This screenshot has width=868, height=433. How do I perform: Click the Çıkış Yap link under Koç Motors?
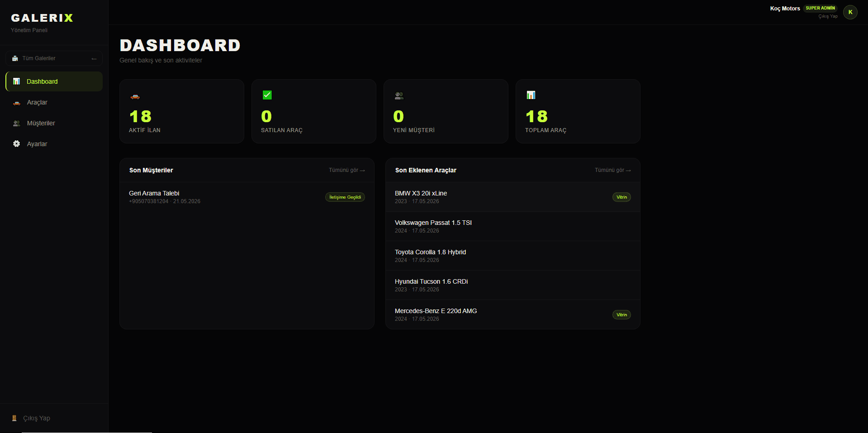point(828,16)
